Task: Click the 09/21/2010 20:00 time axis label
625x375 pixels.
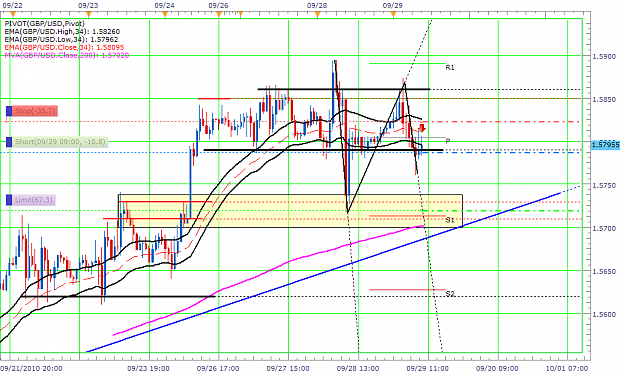Action: click(x=31, y=368)
